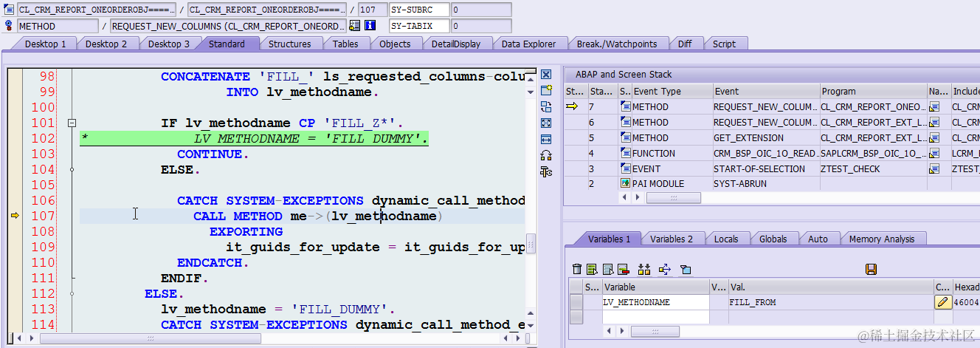Click the close tool icon beside the source editor
Image resolution: width=980 pixels, height=348 pixels.
point(546,75)
